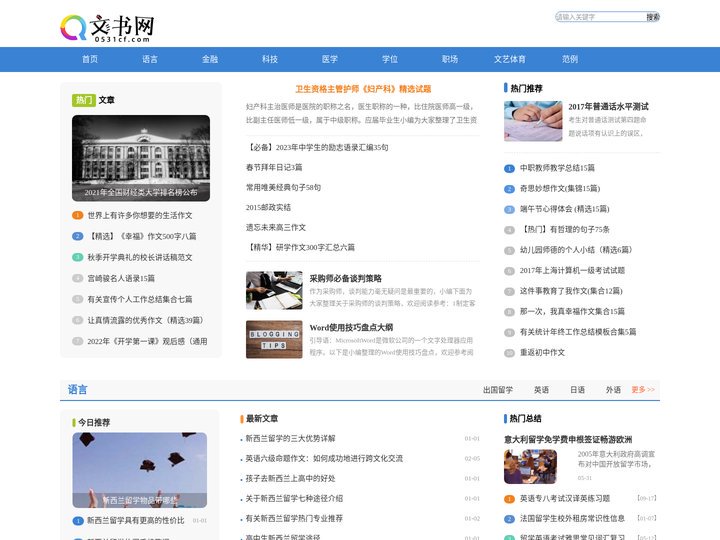Open 奇思妙想作文(集锦15篇)
The image size is (720, 540).
(x=560, y=189)
